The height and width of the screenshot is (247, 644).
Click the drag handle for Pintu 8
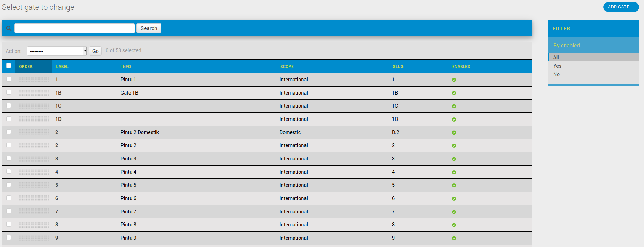pos(34,225)
